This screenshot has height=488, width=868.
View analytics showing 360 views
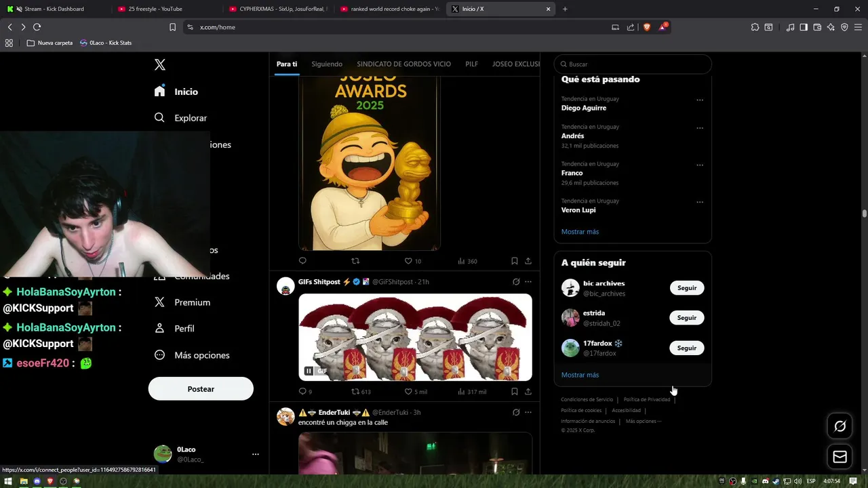pyautogui.click(x=468, y=261)
